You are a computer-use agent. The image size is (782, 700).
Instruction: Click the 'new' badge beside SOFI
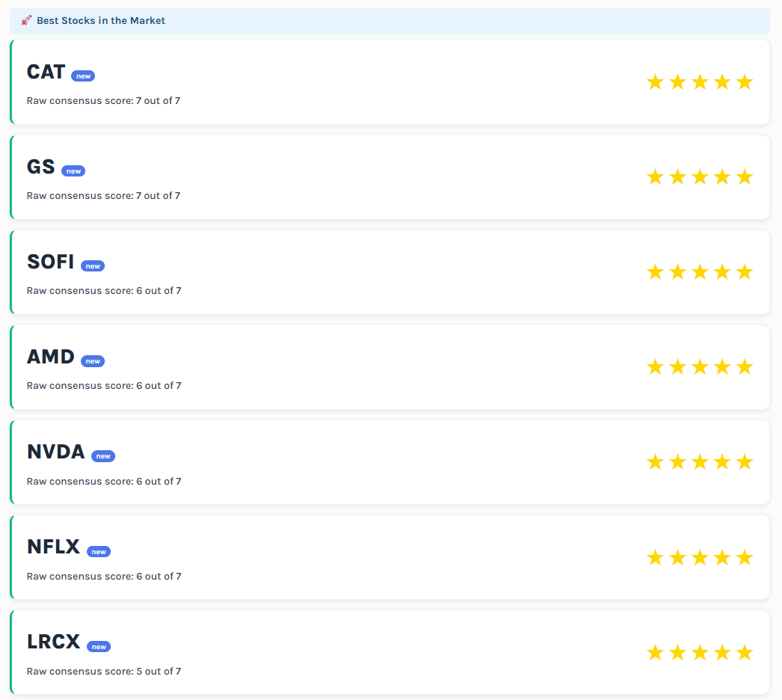tap(93, 266)
